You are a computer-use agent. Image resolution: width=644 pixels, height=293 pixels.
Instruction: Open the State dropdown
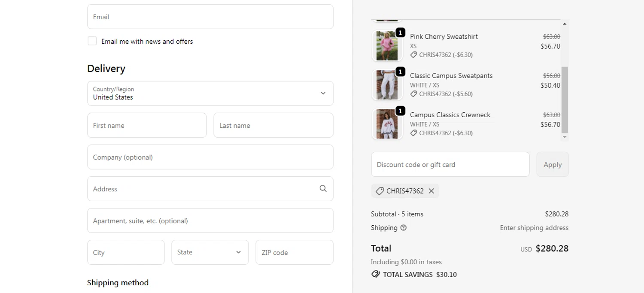coord(210,252)
